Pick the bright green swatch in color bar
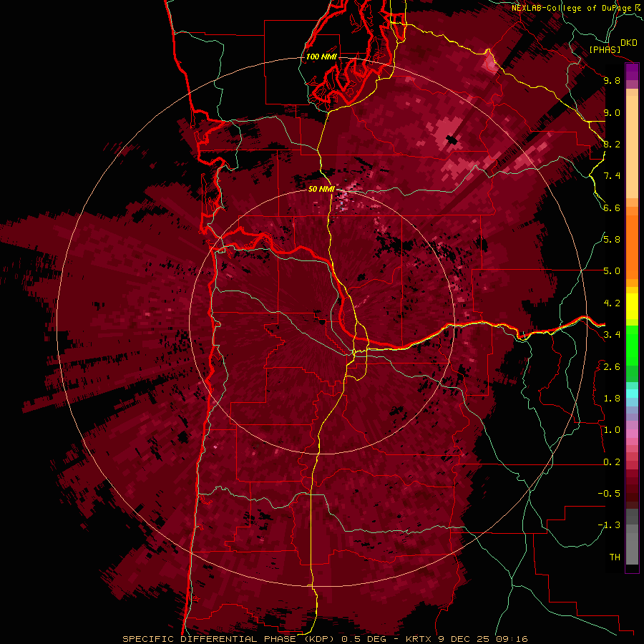This screenshot has width=644, height=644. (x=632, y=345)
